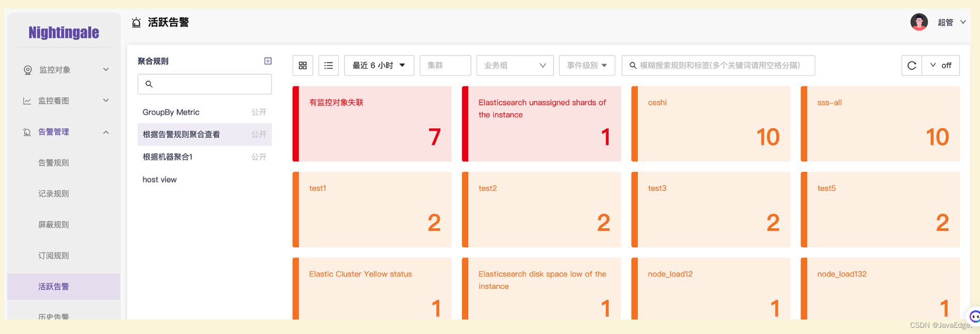The height and width of the screenshot is (334, 980).
Task: Select 活跃告警 in sidebar
Action: (64, 286)
